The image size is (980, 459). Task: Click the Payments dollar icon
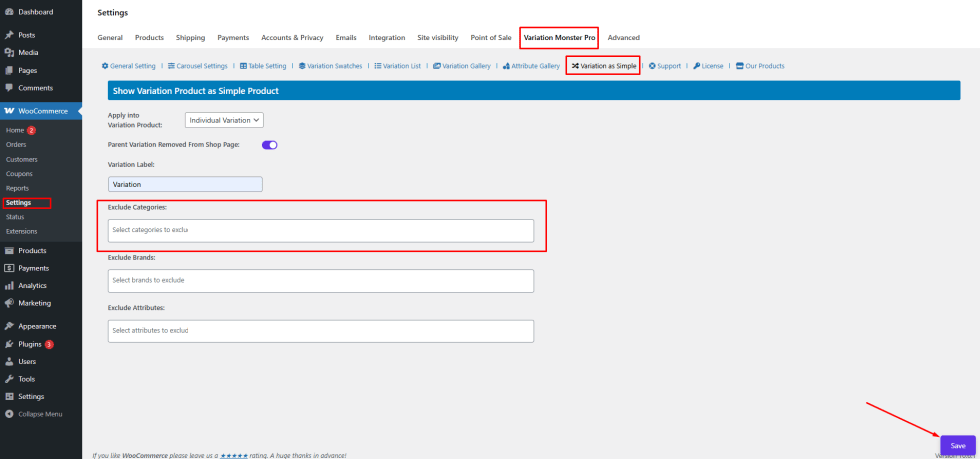click(x=9, y=268)
